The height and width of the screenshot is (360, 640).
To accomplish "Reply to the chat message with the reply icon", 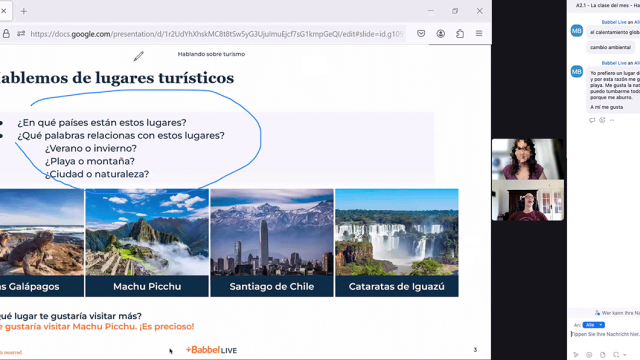I will click(592, 120).
